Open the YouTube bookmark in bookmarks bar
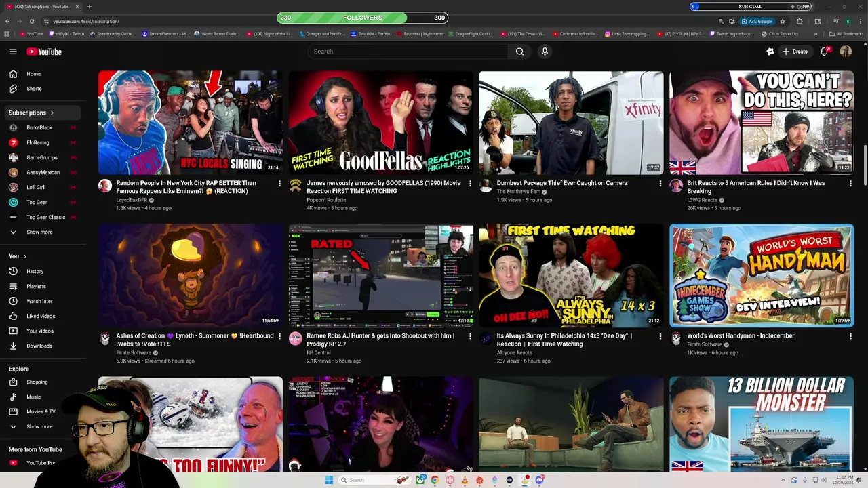This screenshot has width=868, height=488. point(31,33)
